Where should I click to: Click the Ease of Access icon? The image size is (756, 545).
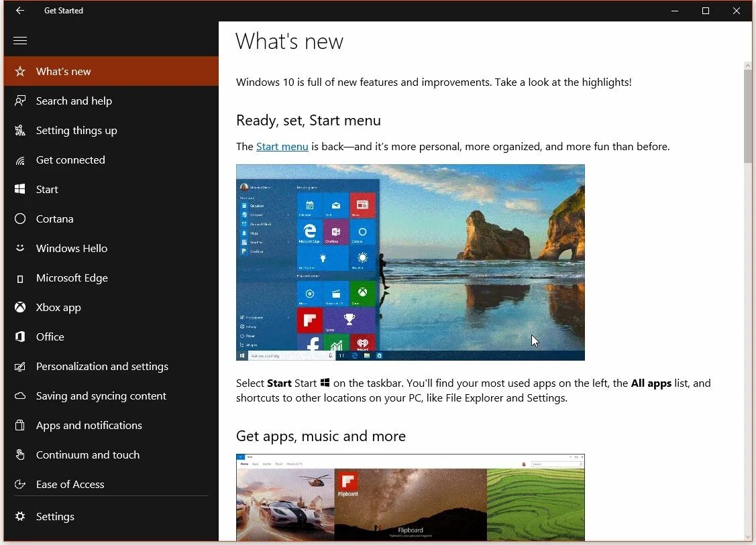click(19, 484)
